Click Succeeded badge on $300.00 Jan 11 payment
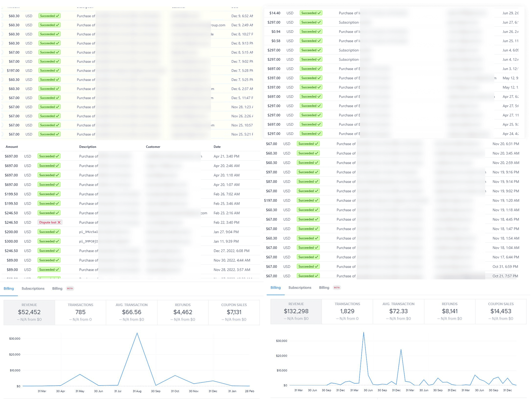This screenshot has width=532, height=401. [49, 241]
